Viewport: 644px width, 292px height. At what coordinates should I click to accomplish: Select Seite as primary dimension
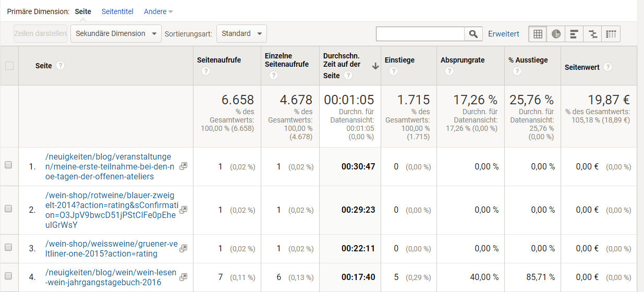click(83, 11)
